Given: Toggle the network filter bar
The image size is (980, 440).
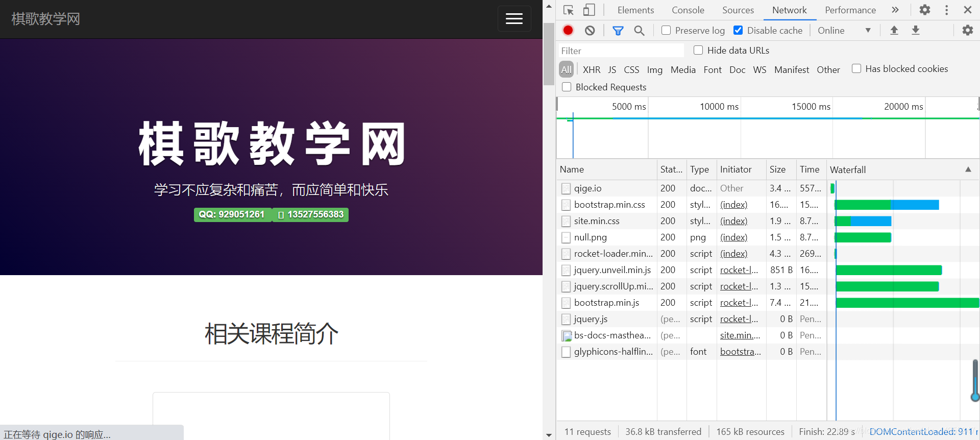Looking at the screenshot, I should click(x=618, y=31).
